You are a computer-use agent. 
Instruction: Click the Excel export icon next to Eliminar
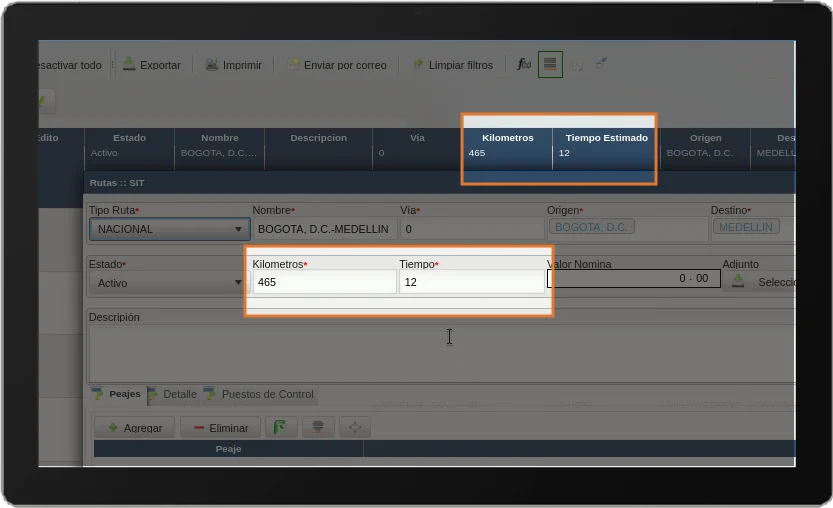(x=281, y=428)
